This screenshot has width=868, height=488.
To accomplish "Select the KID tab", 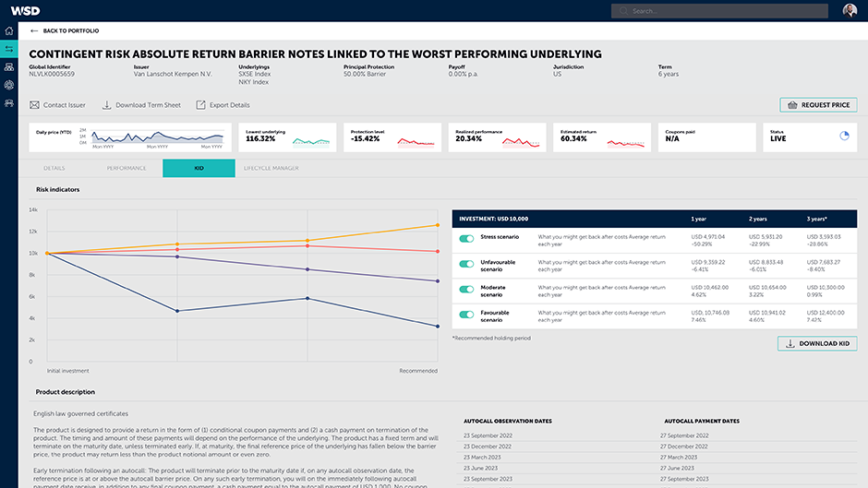I will pyautogui.click(x=199, y=168).
